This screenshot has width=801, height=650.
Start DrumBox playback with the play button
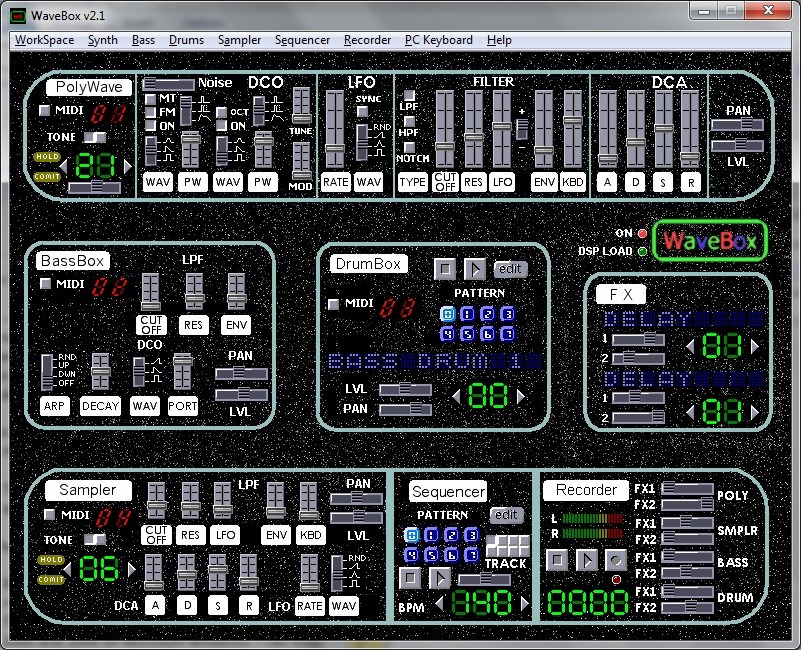475,268
